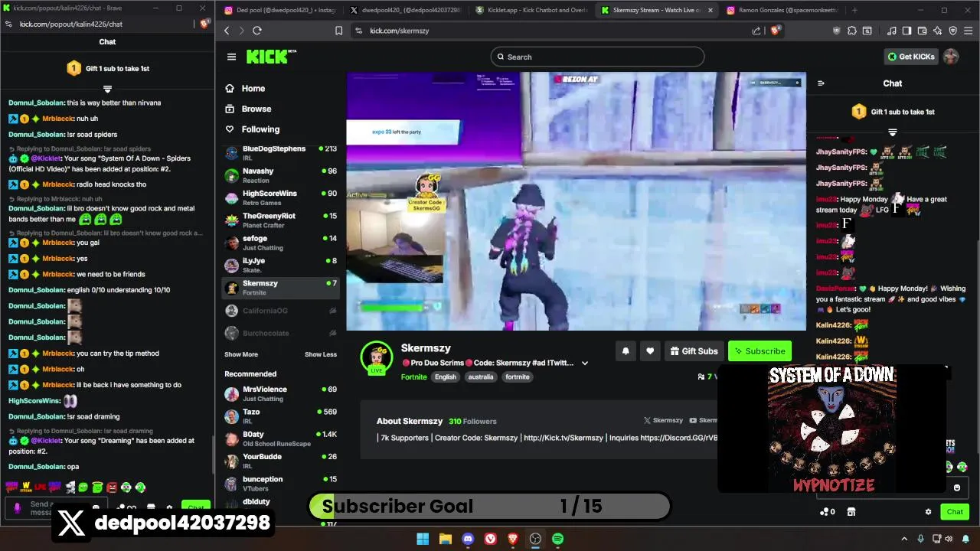The height and width of the screenshot is (551, 980).
Task: Switch to the Kicklet.app browser tab
Action: point(532,10)
